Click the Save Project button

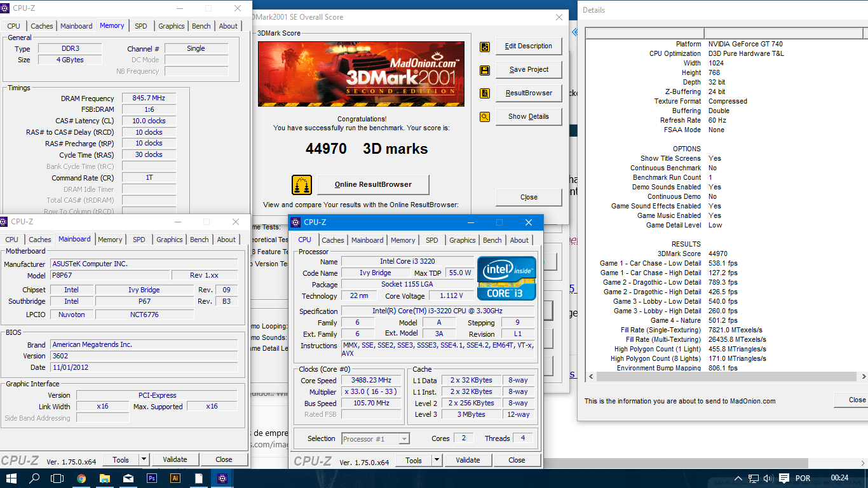[529, 70]
